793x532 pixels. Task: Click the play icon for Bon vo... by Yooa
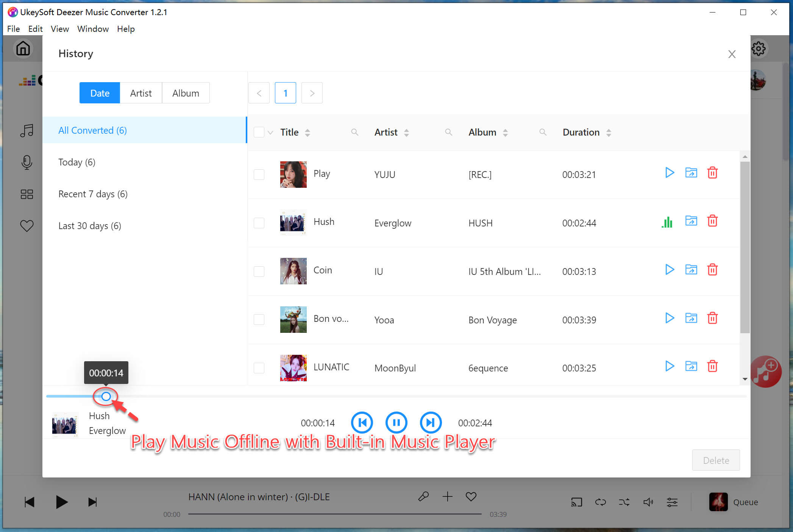tap(670, 319)
